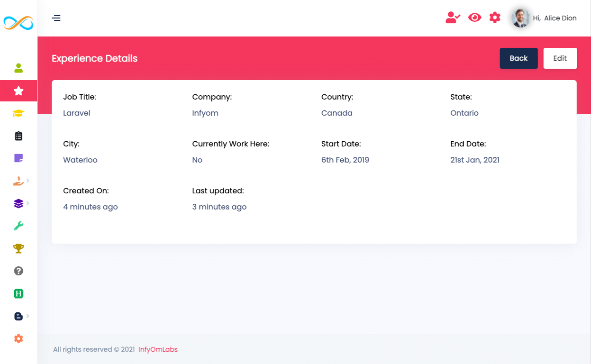
Task: Select the star icon in the sidebar
Action: pyautogui.click(x=18, y=91)
